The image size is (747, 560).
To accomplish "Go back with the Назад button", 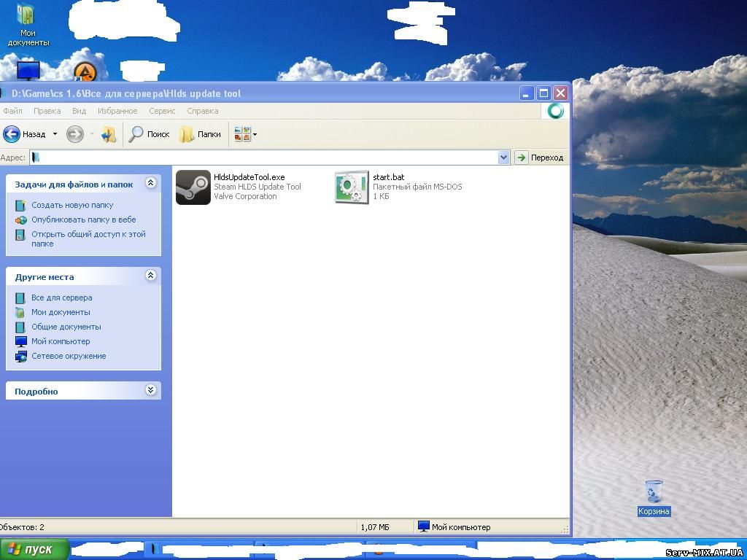I will click(x=25, y=134).
